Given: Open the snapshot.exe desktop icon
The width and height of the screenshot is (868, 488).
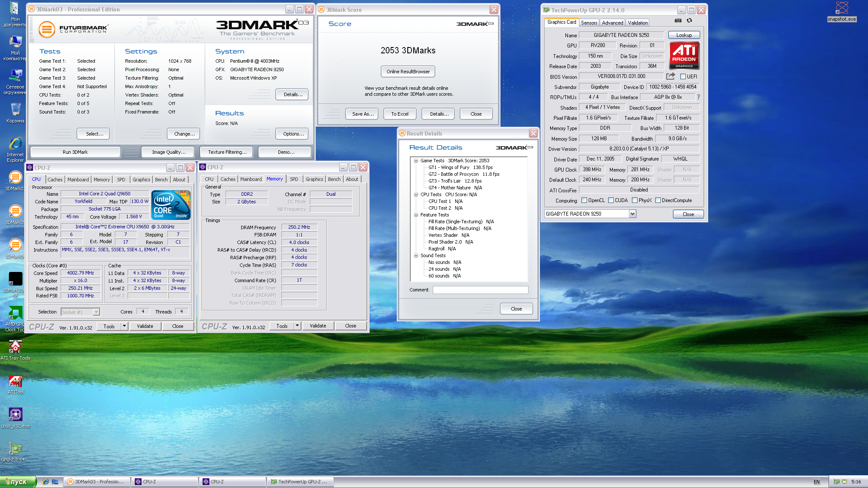Looking at the screenshot, I should pyautogui.click(x=842, y=11).
